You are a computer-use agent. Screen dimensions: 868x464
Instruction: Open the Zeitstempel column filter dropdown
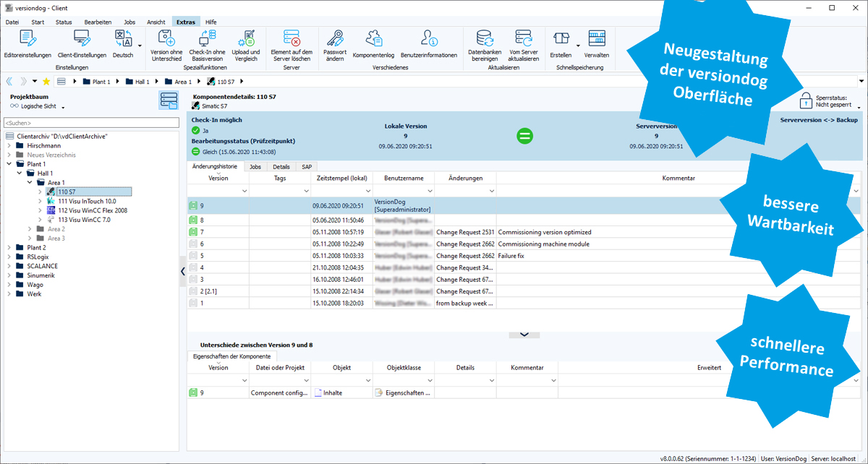click(x=367, y=191)
